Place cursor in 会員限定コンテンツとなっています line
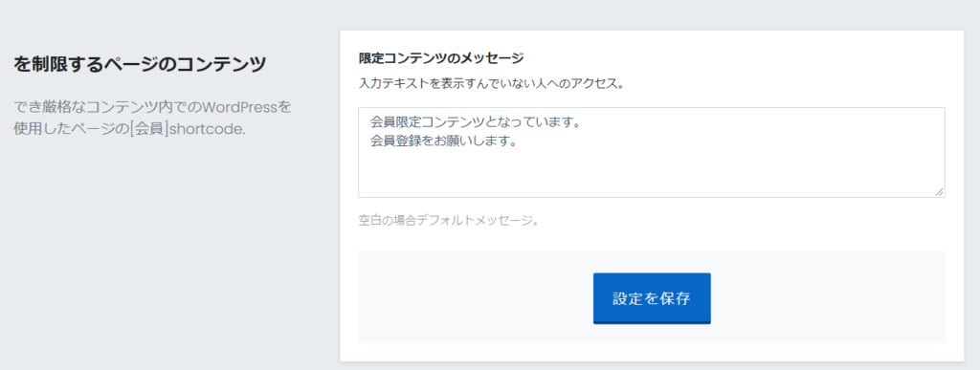 pyautogui.click(x=475, y=123)
